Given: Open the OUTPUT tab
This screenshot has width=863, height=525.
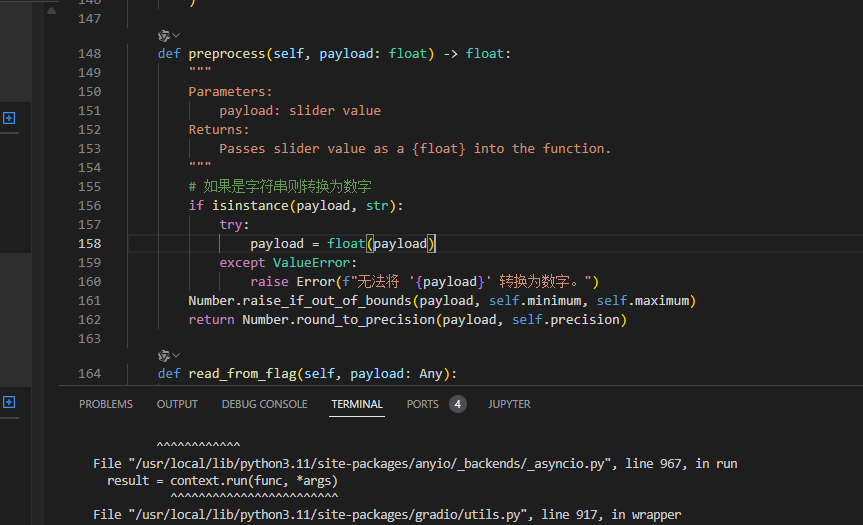Looking at the screenshot, I should pyautogui.click(x=177, y=404).
